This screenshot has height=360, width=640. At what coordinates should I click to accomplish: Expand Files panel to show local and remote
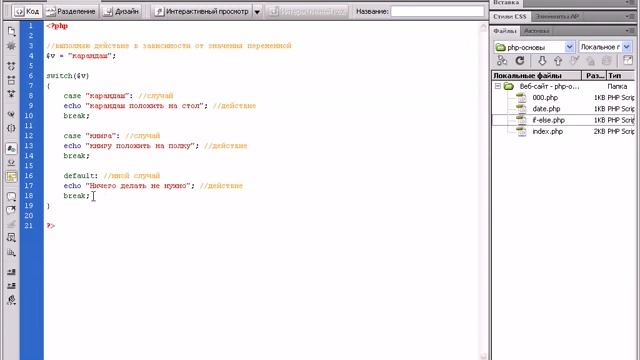coord(628,61)
